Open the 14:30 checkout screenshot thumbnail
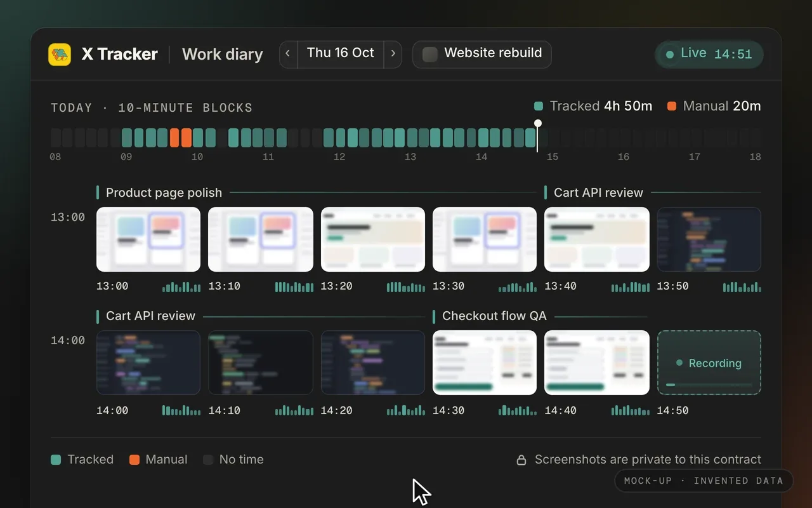 [485, 363]
